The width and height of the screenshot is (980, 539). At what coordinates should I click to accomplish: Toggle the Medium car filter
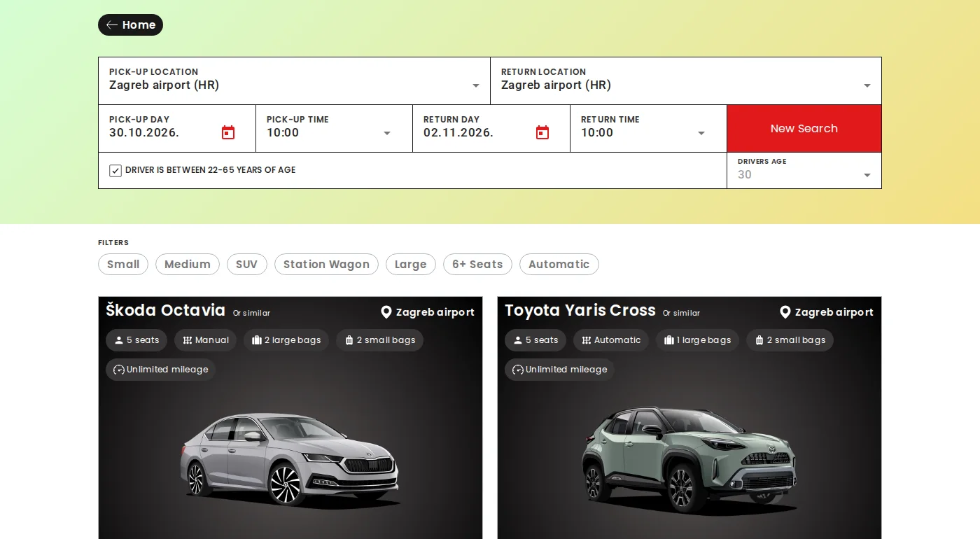point(188,265)
